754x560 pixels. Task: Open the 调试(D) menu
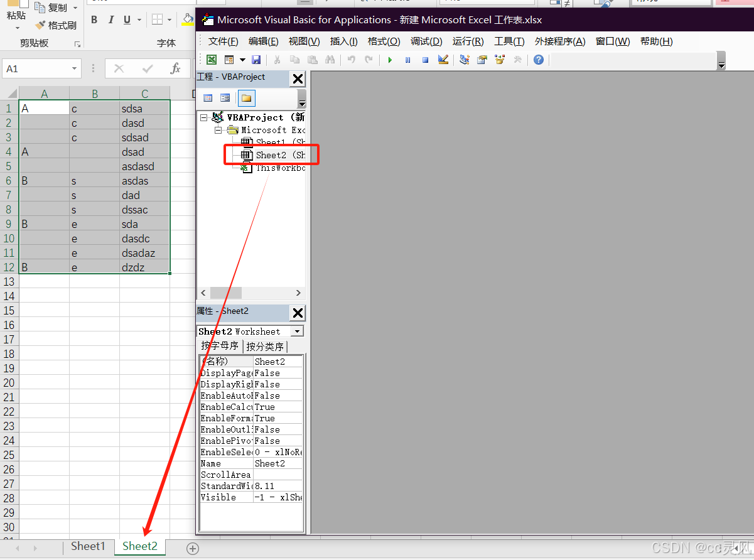(426, 41)
